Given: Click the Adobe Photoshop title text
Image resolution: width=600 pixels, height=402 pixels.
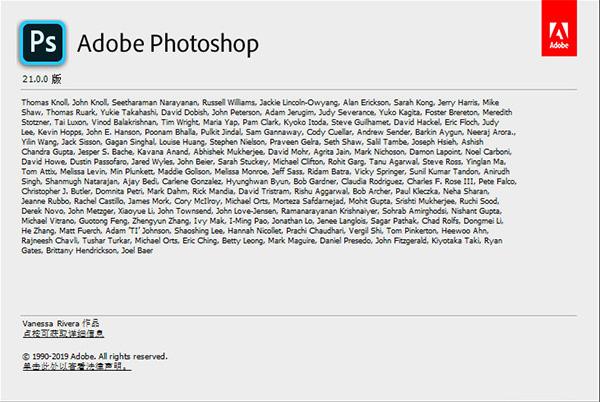Looking at the screenshot, I should 168,43.
